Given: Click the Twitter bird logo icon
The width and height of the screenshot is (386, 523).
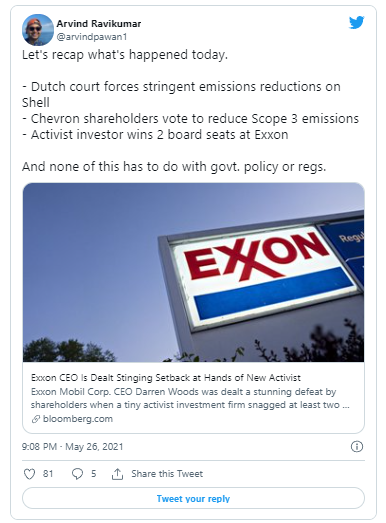Looking at the screenshot, I should pos(356,23).
